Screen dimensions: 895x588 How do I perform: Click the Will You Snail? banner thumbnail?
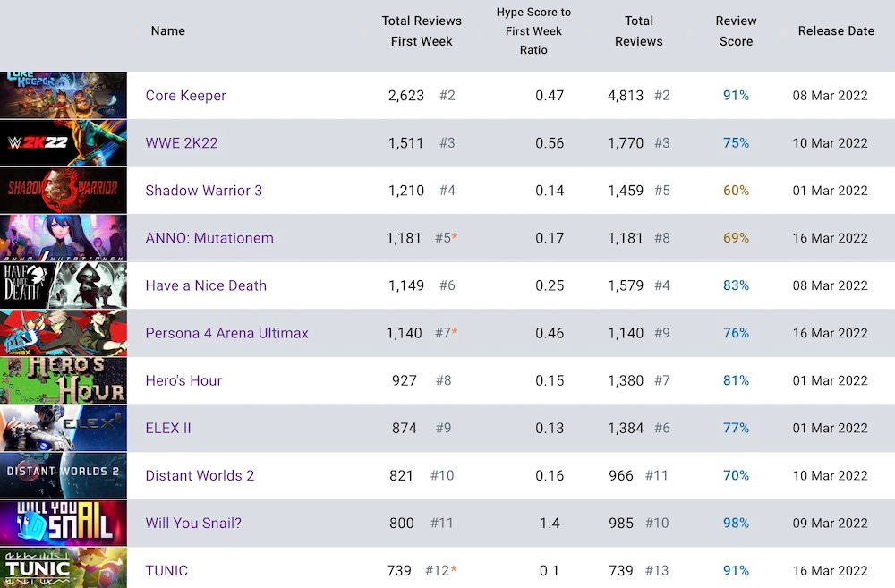tap(64, 523)
